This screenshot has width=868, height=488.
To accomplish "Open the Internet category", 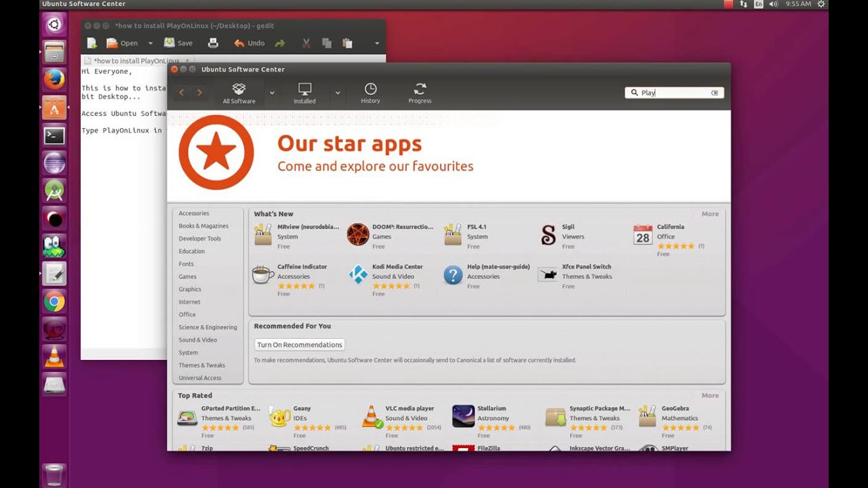I will pos(189,302).
